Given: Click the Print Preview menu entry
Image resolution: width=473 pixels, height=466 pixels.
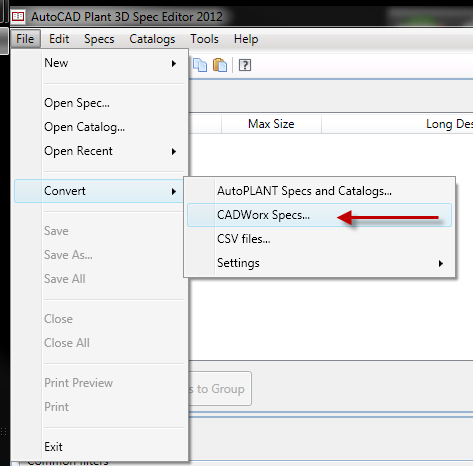Looking at the screenshot, I should point(100,383).
